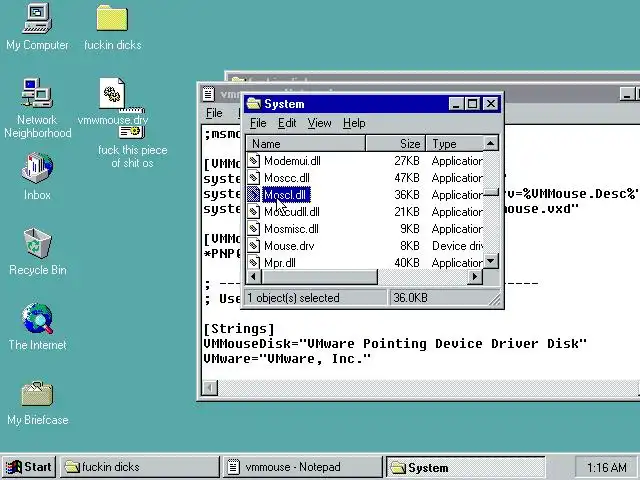The width and height of the screenshot is (640, 480).
Task: Click the 21KB size cell
Action: (x=407, y=212)
